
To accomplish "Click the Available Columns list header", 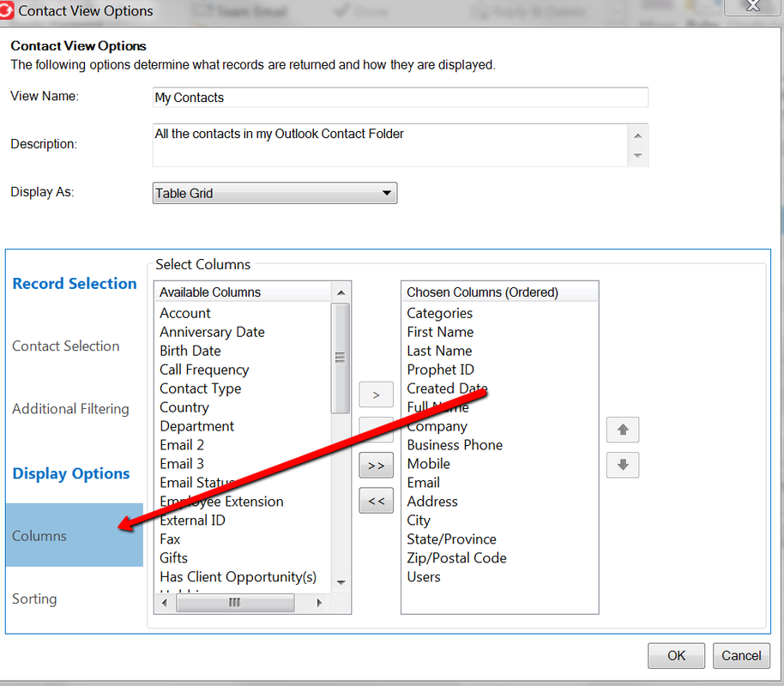I will 243,292.
